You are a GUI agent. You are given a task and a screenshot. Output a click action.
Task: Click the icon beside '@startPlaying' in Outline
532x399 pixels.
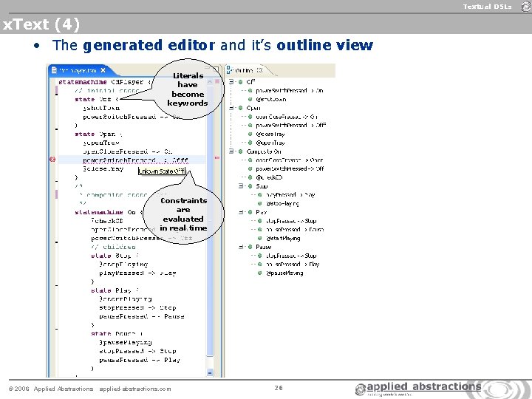pyautogui.click(x=259, y=238)
